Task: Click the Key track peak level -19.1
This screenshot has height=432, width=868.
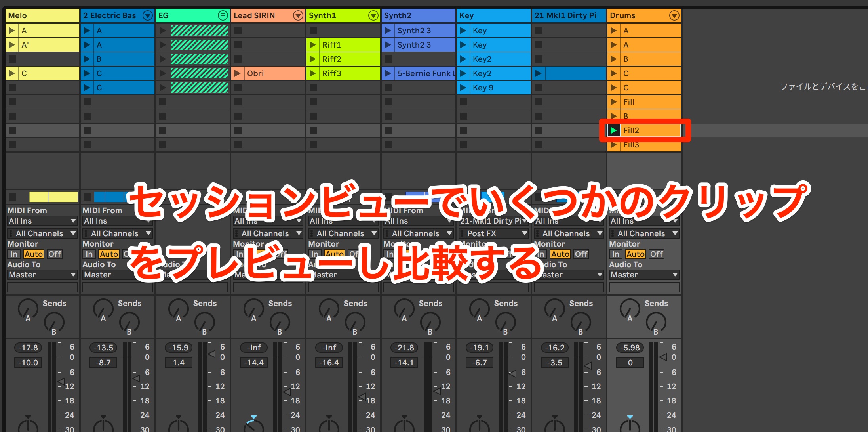Action: 480,348
